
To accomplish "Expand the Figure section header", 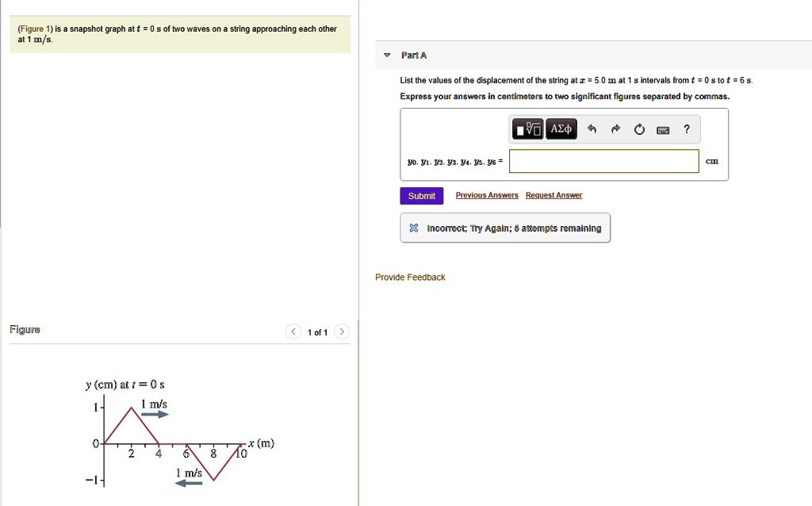I will [23, 328].
